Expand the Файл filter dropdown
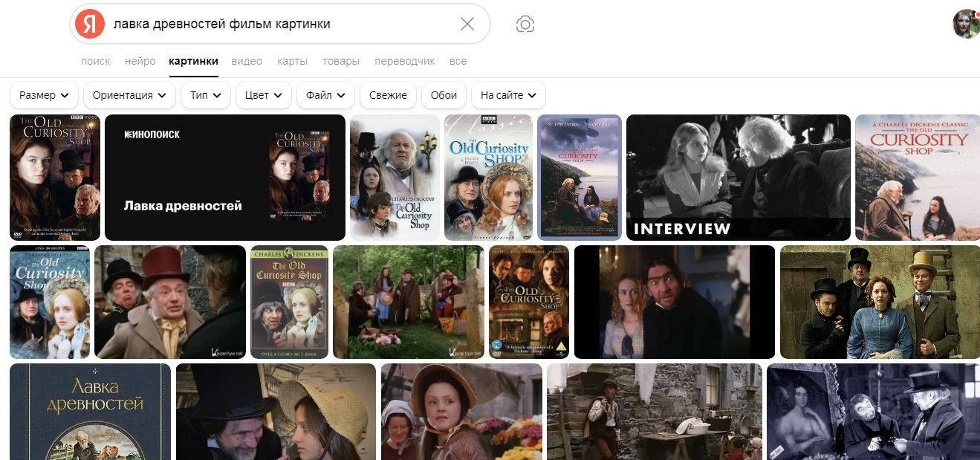The height and width of the screenshot is (460, 980). pos(325,95)
